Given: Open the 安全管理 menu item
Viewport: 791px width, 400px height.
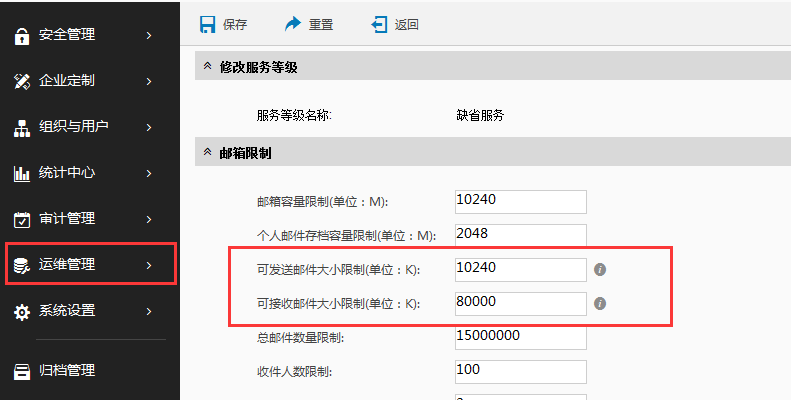Looking at the screenshot, I should click(67, 35).
